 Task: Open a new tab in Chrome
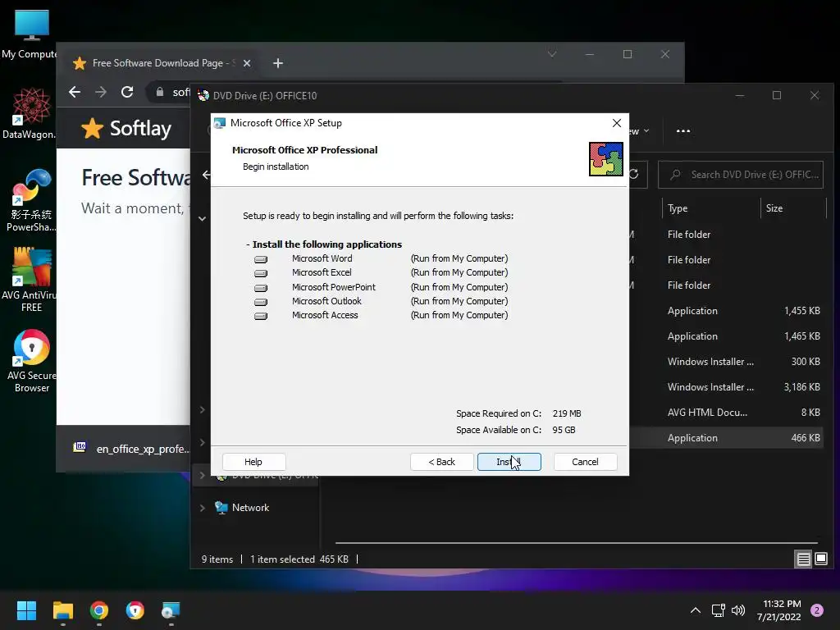(277, 63)
